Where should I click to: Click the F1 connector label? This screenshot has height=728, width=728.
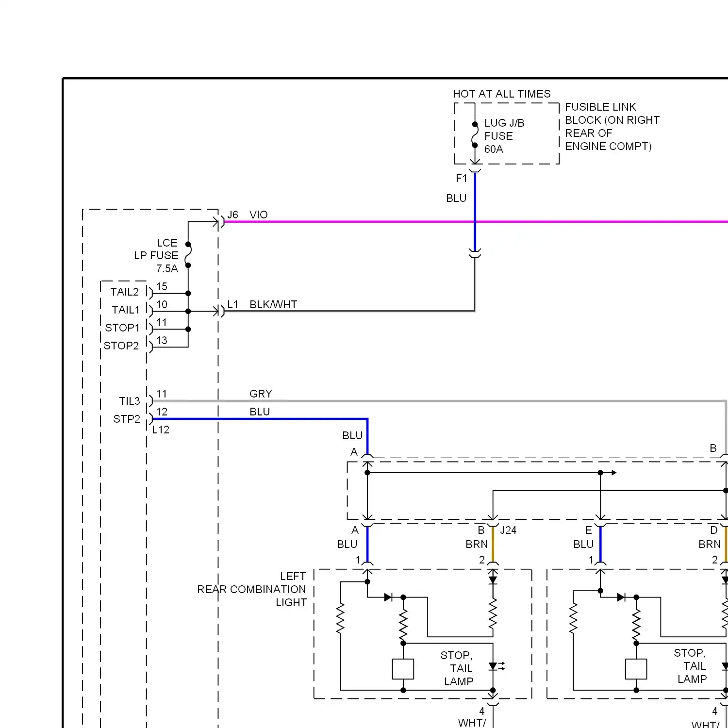pyautogui.click(x=461, y=179)
